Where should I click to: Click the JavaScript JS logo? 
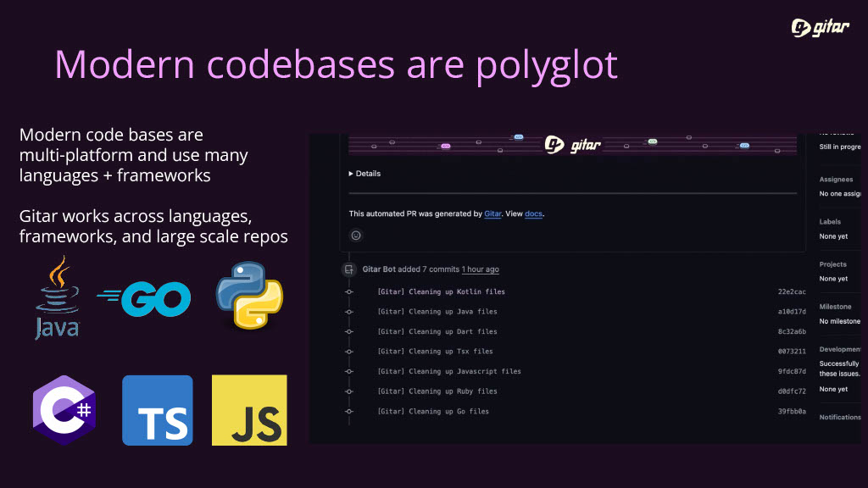coord(250,410)
